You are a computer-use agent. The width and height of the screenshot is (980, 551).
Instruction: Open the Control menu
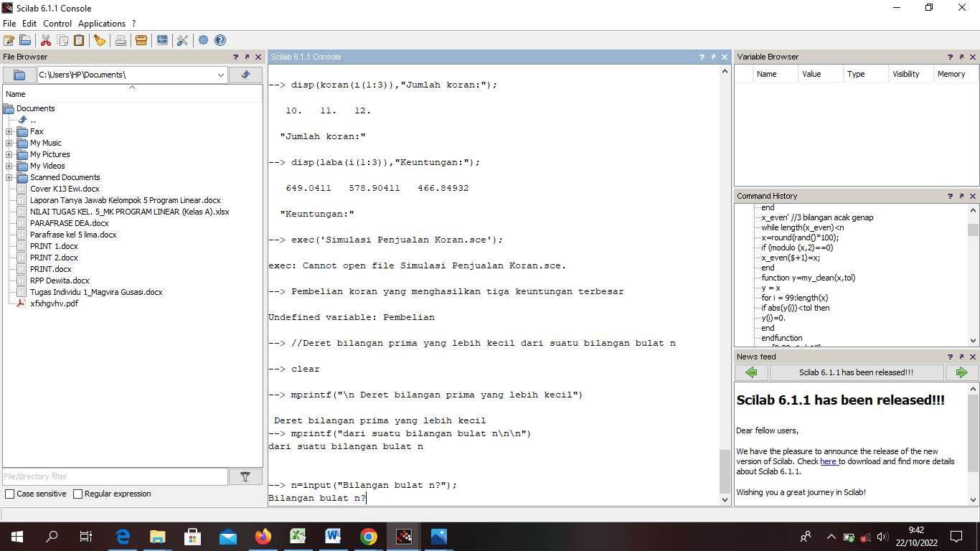[x=57, y=24]
